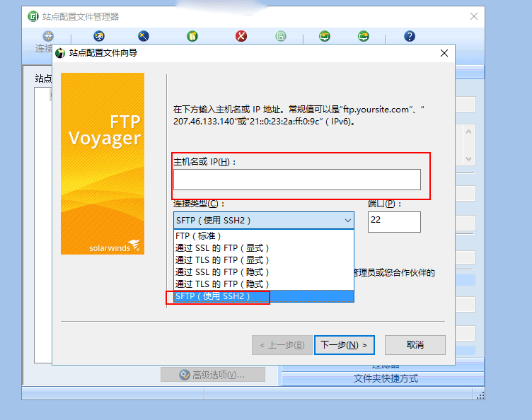Click the 下一步(N) next button

pos(345,345)
